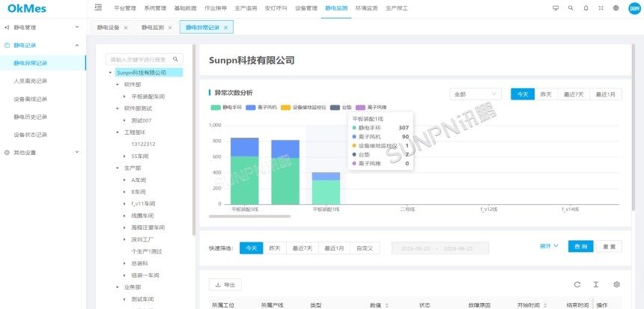This screenshot has width=644, height=309.
Task: Select chart range 昨天
Action: (x=546, y=94)
